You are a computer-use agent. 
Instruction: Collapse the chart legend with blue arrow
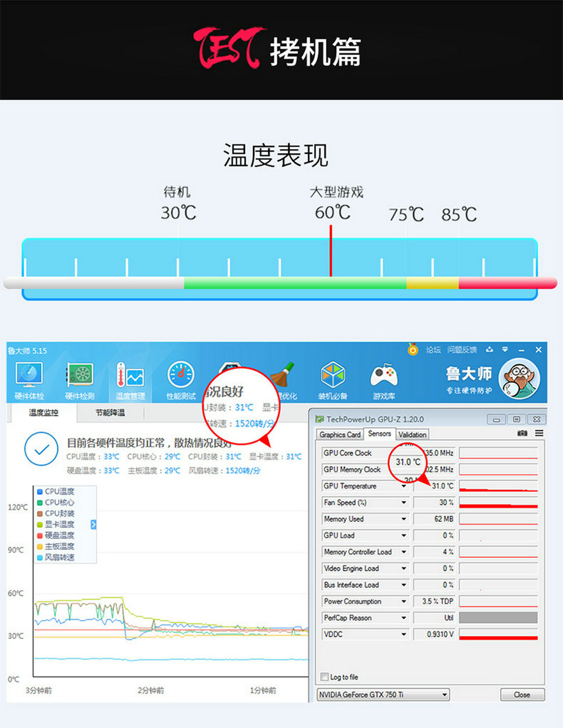coord(93,524)
